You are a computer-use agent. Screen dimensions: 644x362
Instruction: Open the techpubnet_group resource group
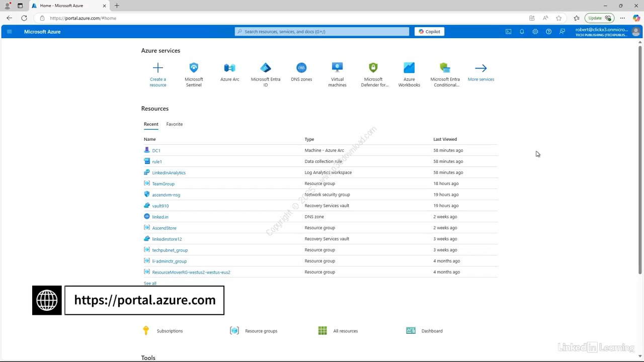(x=170, y=250)
